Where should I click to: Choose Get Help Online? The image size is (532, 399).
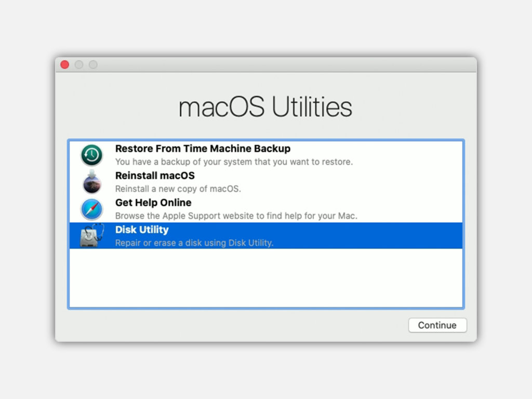tap(153, 203)
